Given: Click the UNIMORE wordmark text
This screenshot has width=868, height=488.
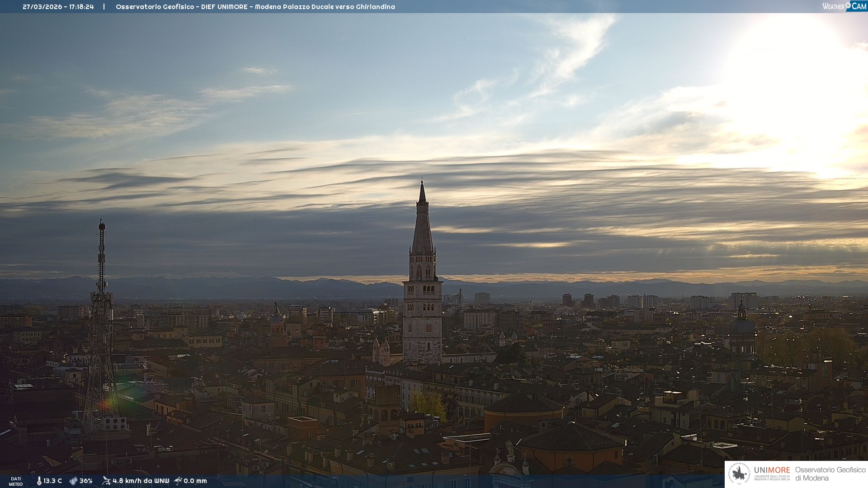Looking at the screenshot, I should click(772, 470).
